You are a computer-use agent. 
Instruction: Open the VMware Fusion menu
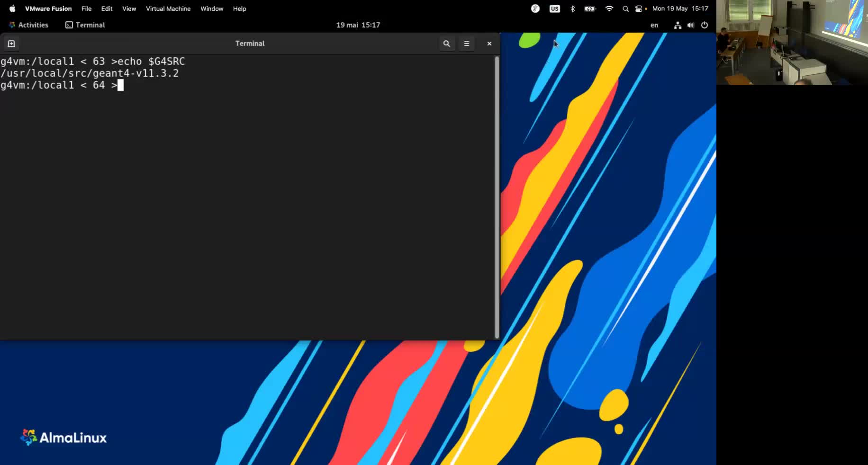pos(48,9)
